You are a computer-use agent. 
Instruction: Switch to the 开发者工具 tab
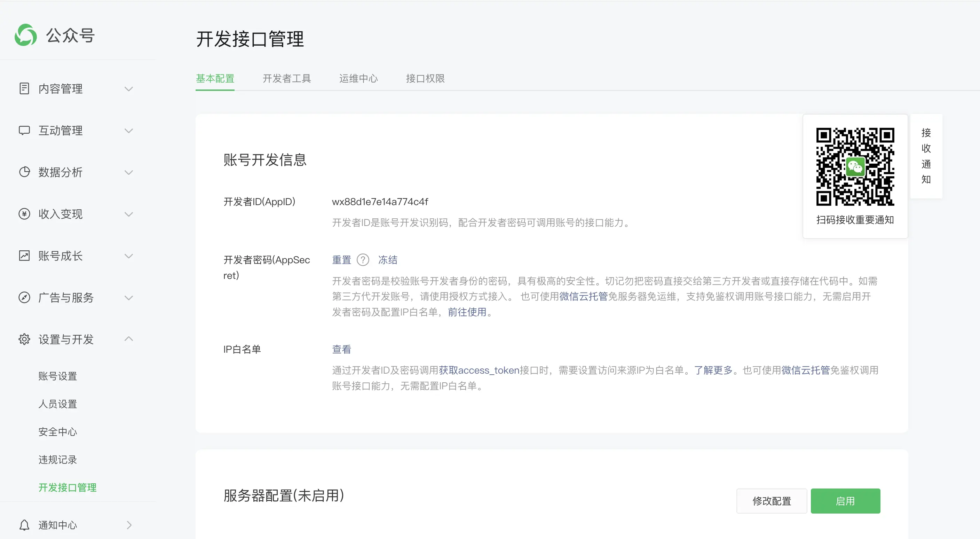pos(286,78)
